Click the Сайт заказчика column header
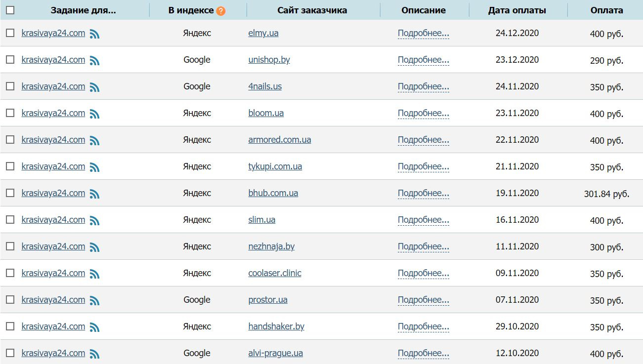The image size is (643, 364). coord(312,10)
